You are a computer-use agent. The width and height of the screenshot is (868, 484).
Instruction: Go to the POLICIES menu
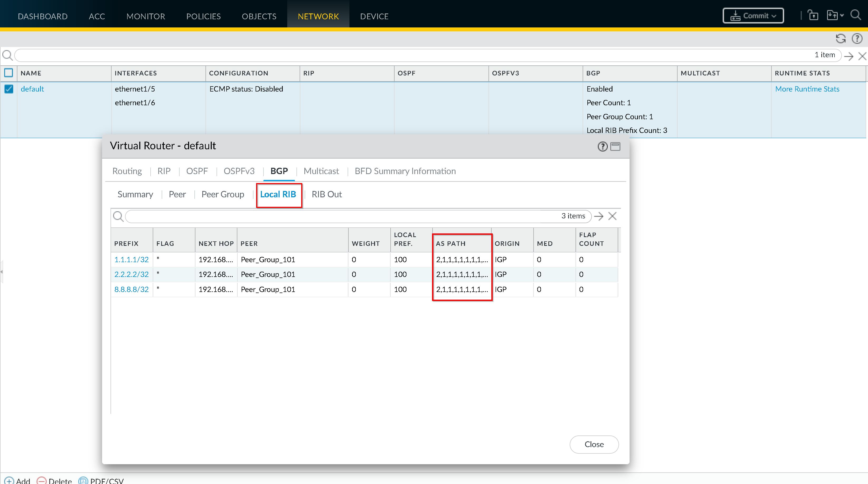tap(203, 16)
